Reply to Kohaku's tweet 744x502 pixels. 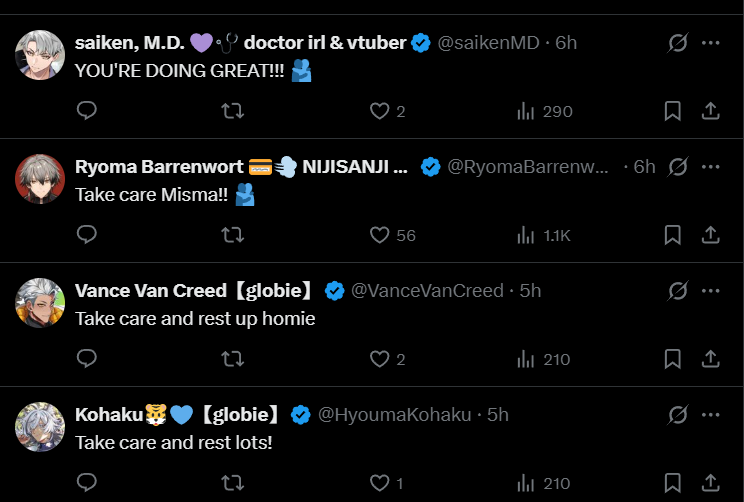[x=87, y=483]
